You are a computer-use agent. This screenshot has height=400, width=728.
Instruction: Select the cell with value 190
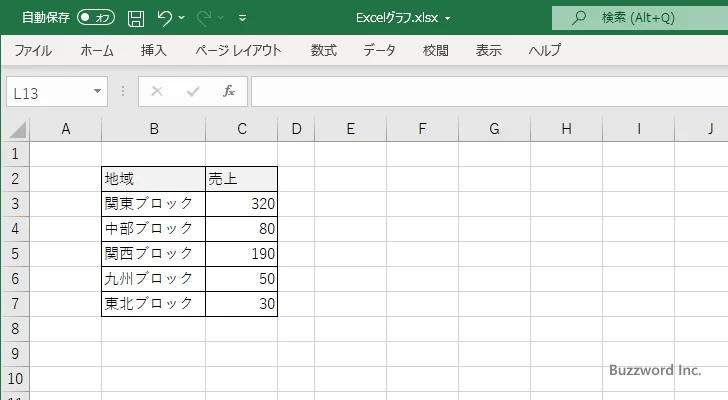[241, 254]
